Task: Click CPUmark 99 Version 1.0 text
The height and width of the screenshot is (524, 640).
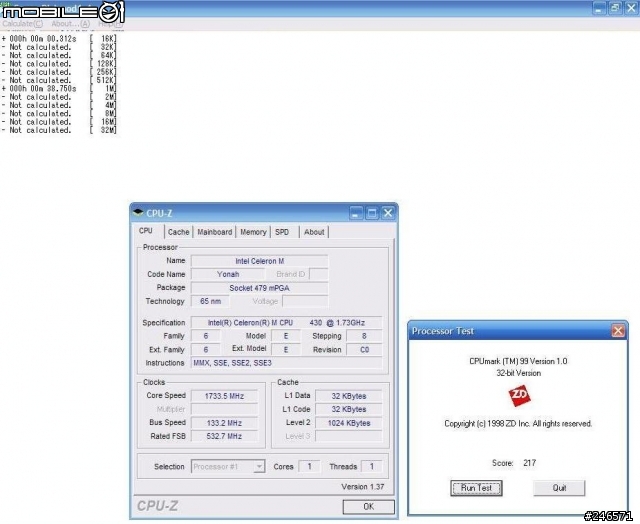Action: coord(518,361)
